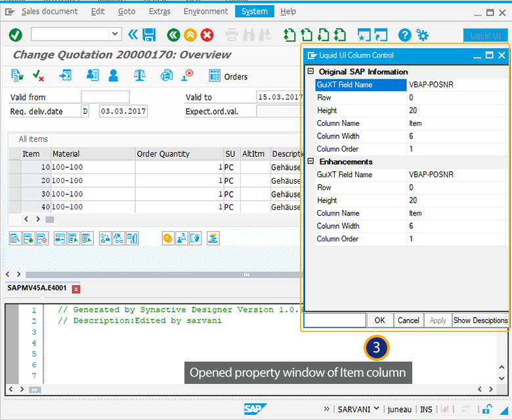The width and height of the screenshot is (512, 420).
Task: Collapse the Enhancements section
Action: (311, 161)
